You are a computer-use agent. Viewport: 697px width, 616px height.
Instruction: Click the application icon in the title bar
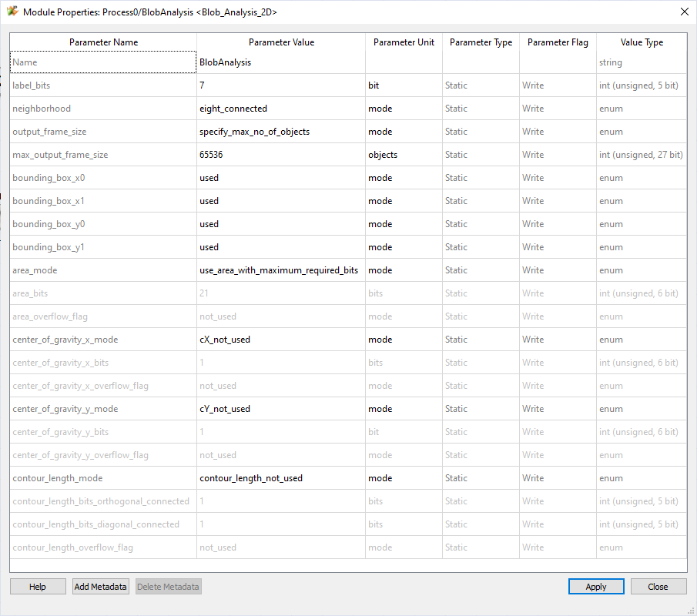[12, 12]
